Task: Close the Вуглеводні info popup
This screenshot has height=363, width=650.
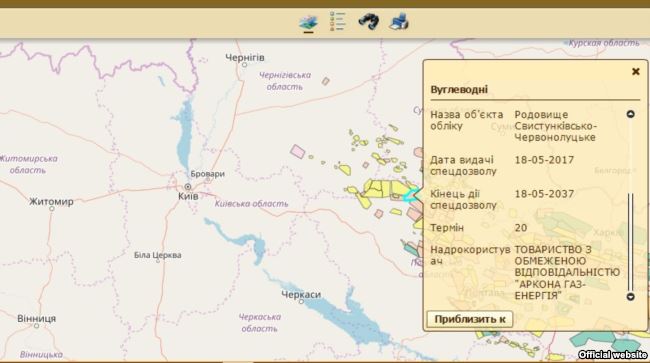Action: click(635, 71)
